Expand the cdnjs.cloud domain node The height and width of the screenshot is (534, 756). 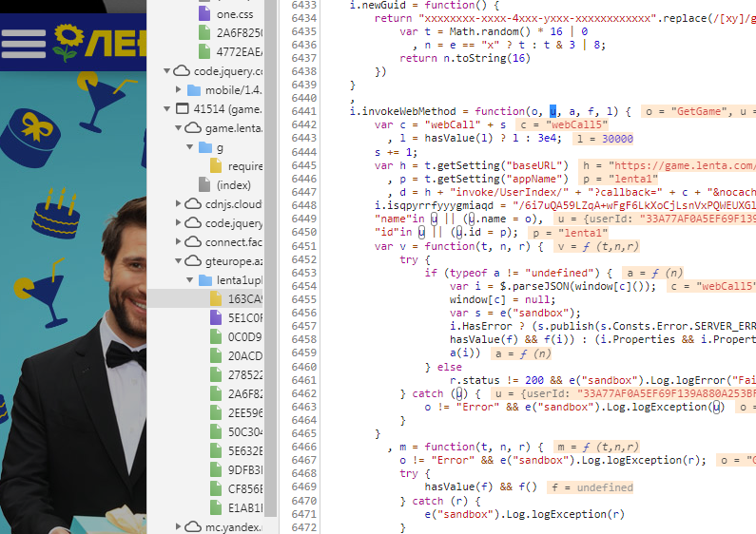179,204
